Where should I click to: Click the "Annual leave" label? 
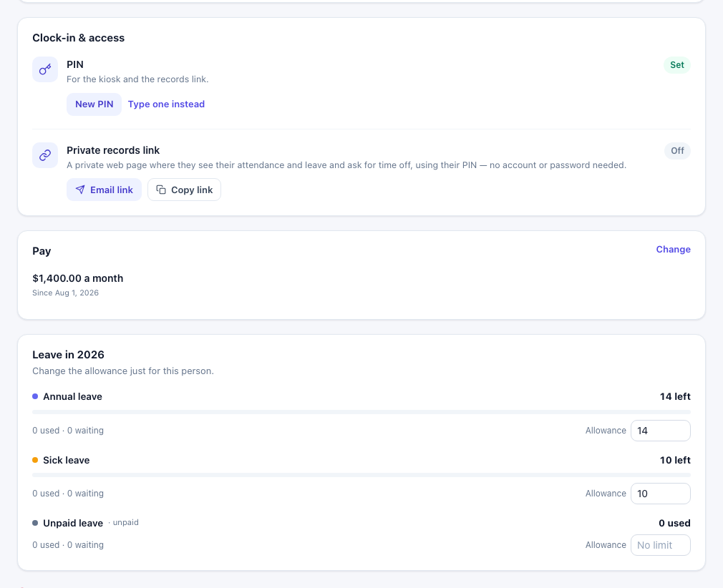pyautogui.click(x=72, y=396)
